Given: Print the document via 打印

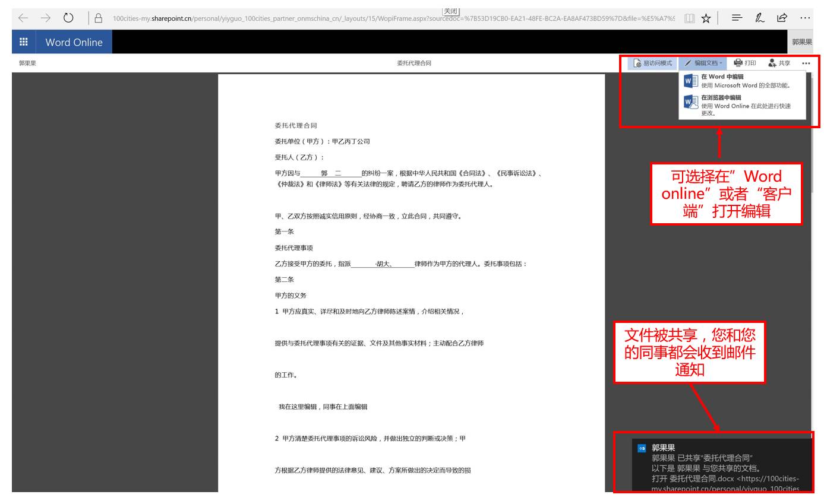Looking at the screenshot, I should 745,63.
